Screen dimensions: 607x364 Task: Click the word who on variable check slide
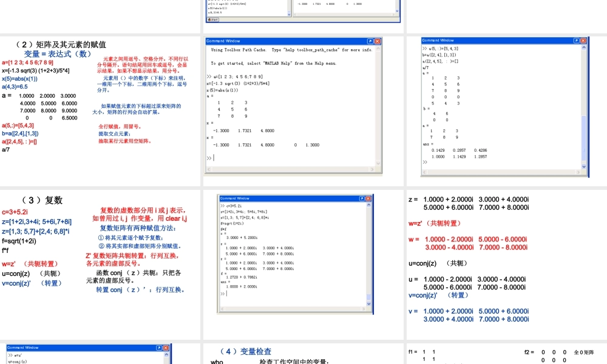click(217, 362)
